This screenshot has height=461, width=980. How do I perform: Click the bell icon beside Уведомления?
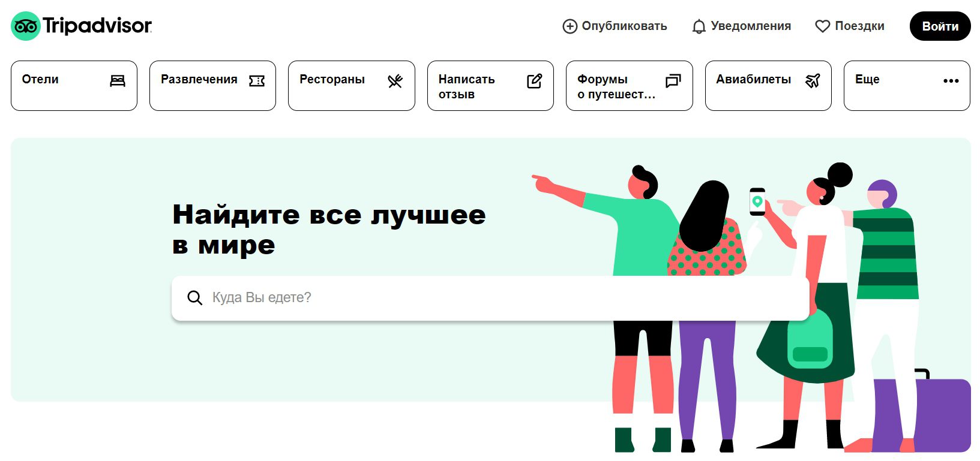point(699,27)
